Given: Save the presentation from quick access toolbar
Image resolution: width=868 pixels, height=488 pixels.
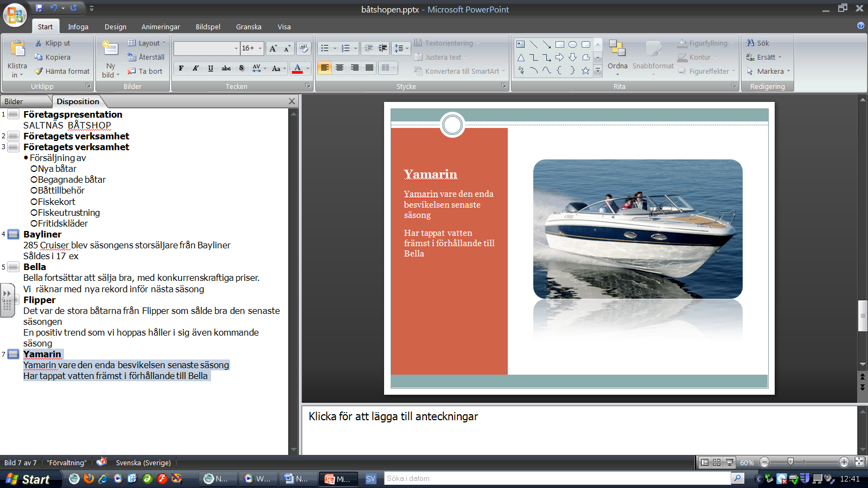Looking at the screenshot, I should tap(39, 8).
